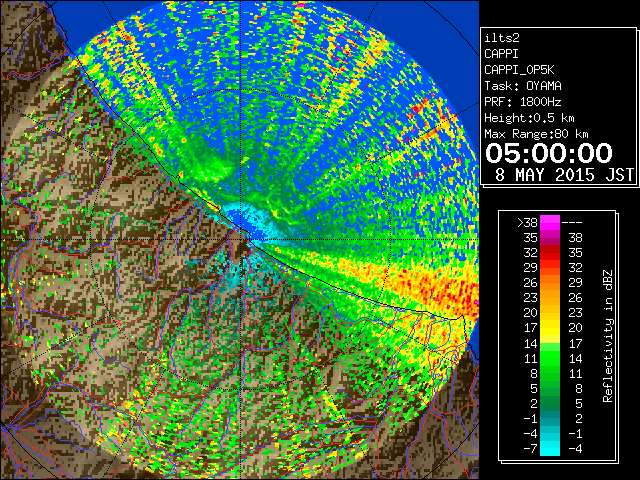Image resolution: width=640 pixels, height=480 pixels.
Task: Click the orange 26 dBZ legend swatch
Action: pos(550,282)
